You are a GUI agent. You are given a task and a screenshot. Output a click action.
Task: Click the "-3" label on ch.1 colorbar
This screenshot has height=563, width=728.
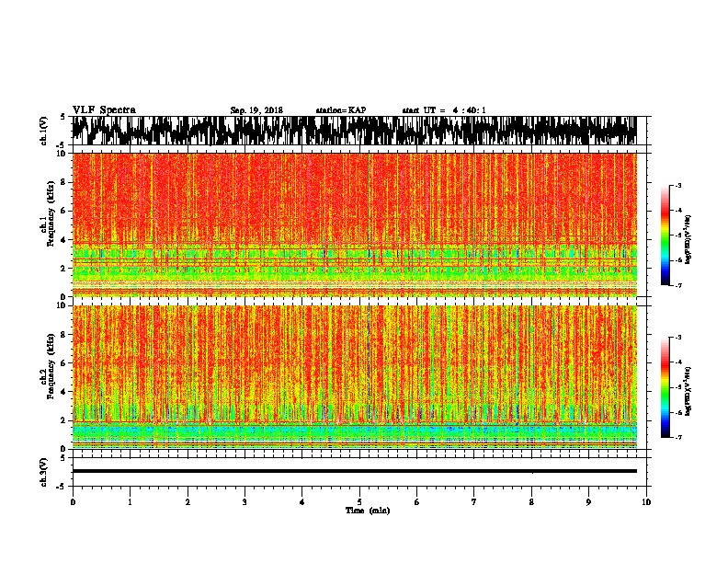678,186
